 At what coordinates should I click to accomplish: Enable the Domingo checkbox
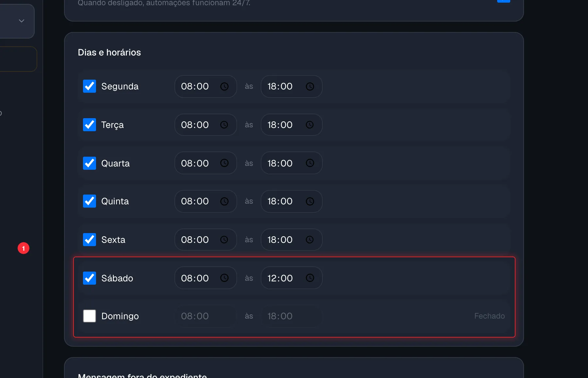coord(90,316)
